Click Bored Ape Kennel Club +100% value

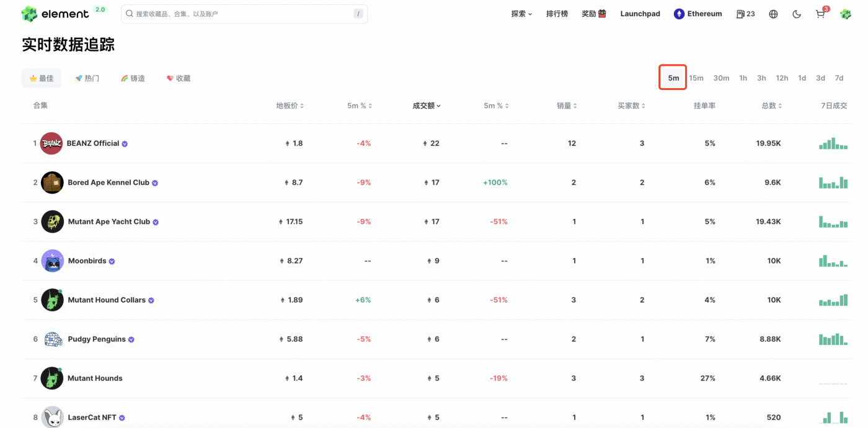pos(495,182)
